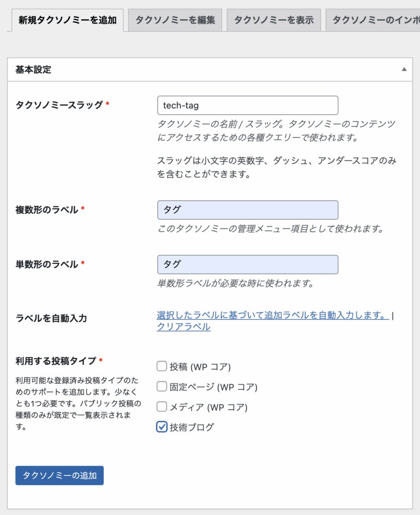Click the 技術ブログ checkbox label text
The width and height of the screenshot is (420, 515).
[192, 427]
